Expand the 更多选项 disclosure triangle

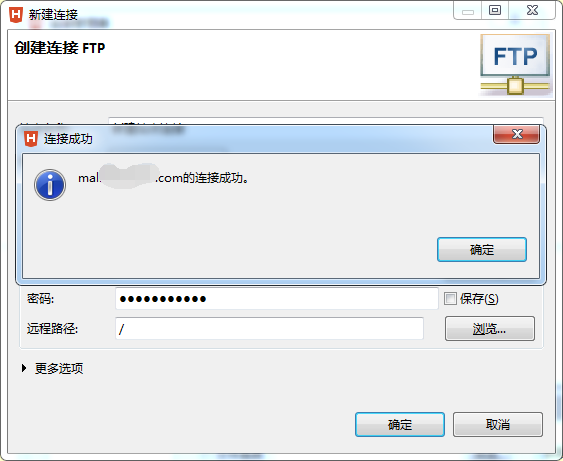tap(24, 368)
